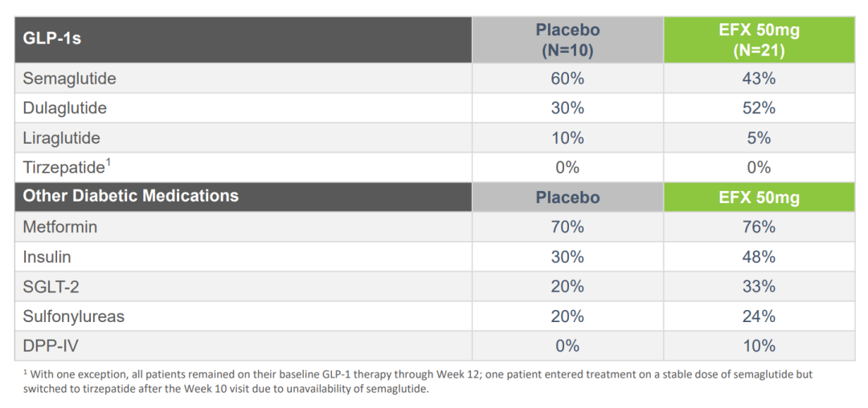Click the 33% SGLT-2 EFX value
Image resolution: width=868 pixels, height=408 pixels.
(759, 287)
